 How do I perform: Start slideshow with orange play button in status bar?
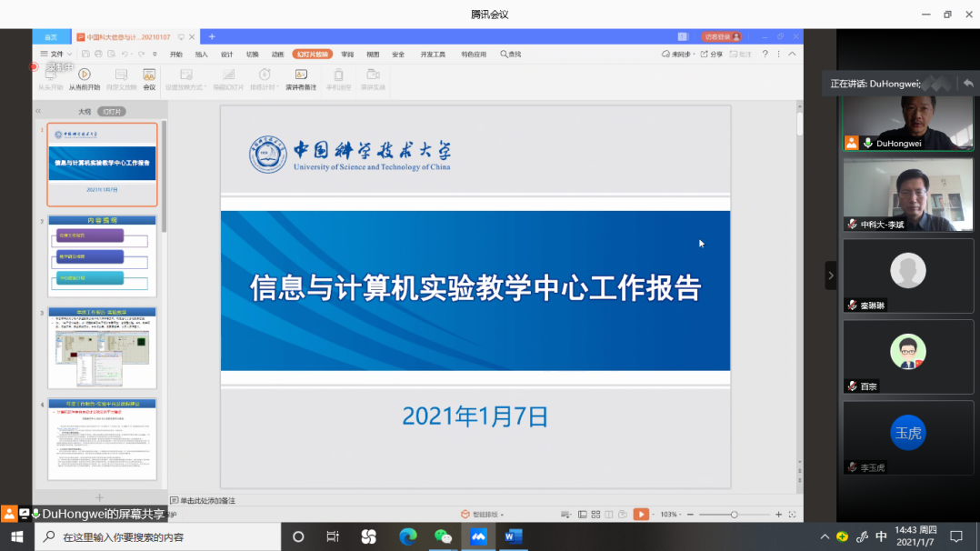tap(641, 515)
